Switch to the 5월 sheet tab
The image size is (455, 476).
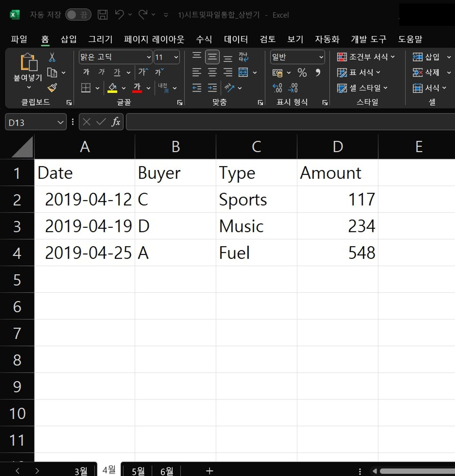[138, 471]
